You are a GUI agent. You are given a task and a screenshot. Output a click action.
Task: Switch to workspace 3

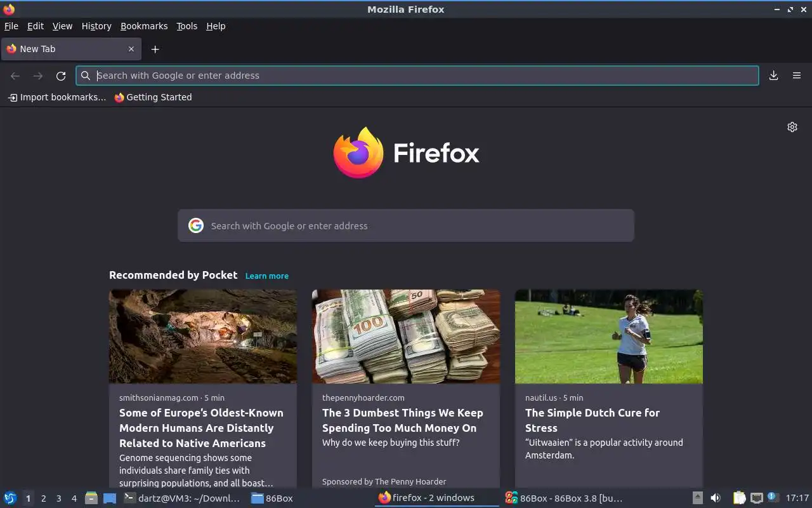[x=58, y=498]
